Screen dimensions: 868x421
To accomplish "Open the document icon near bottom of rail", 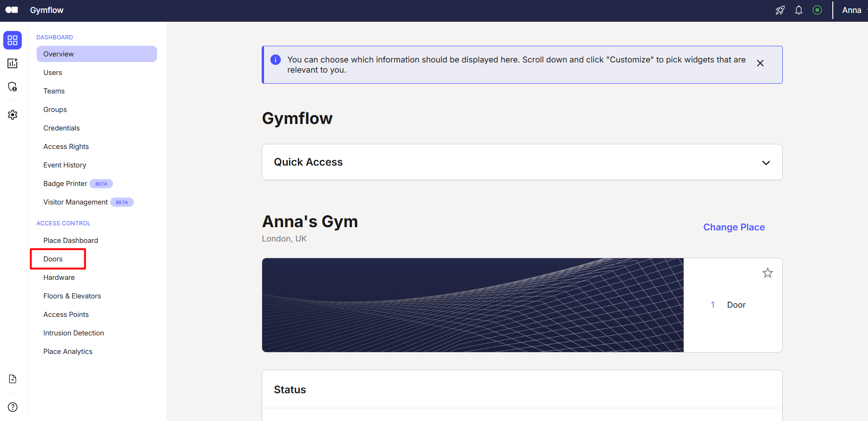I will click(x=13, y=379).
